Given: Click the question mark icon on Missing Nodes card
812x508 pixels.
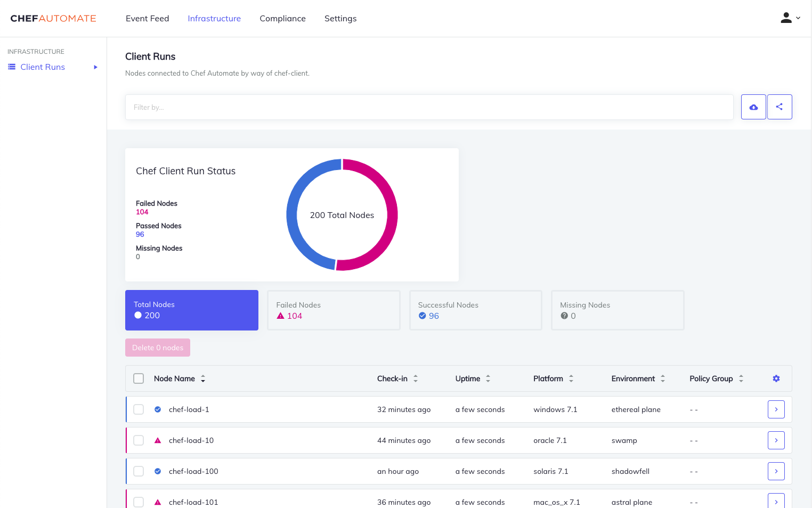Looking at the screenshot, I should pos(564,316).
